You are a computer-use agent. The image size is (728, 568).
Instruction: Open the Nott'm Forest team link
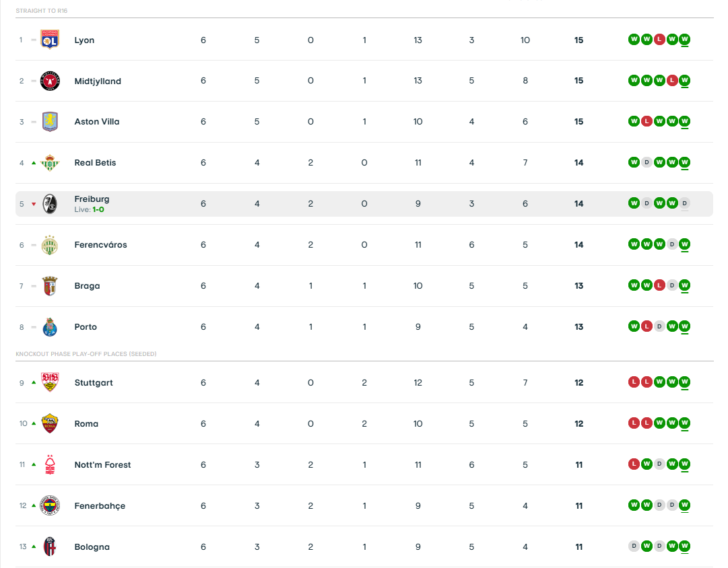(102, 465)
